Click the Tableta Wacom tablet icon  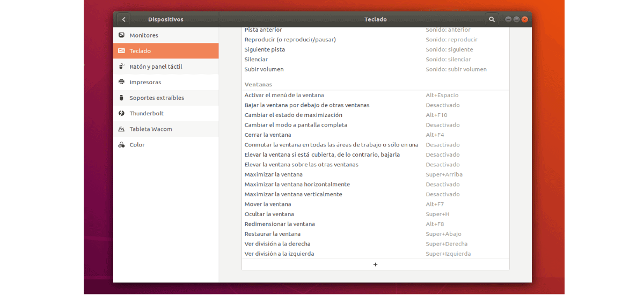pos(121,129)
